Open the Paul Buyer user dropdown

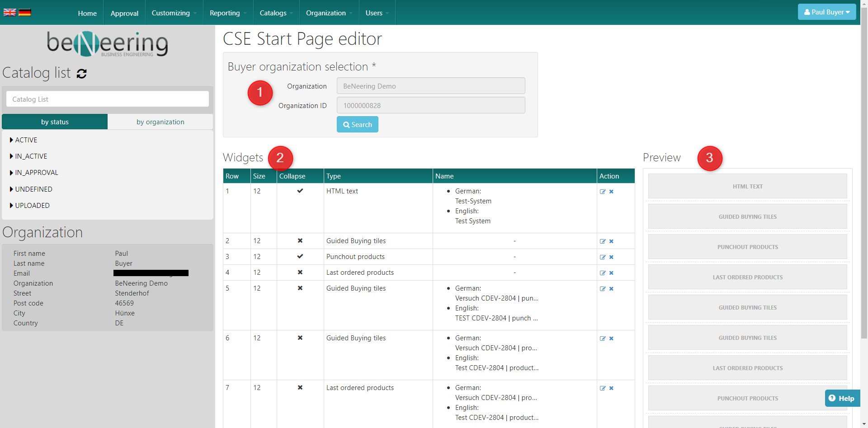point(826,12)
